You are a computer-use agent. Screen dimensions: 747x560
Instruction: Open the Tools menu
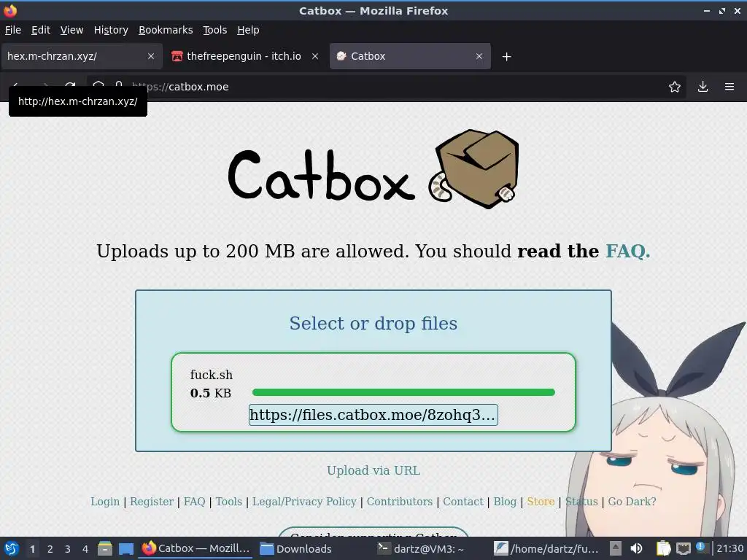pyautogui.click(x=215, y=30)
